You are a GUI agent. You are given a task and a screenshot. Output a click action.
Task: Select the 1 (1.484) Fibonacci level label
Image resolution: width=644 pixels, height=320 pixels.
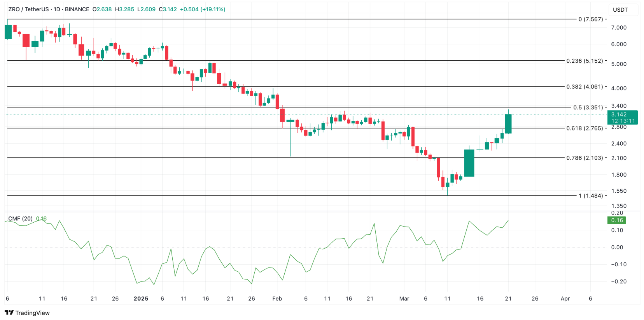(x=590, y=196)
